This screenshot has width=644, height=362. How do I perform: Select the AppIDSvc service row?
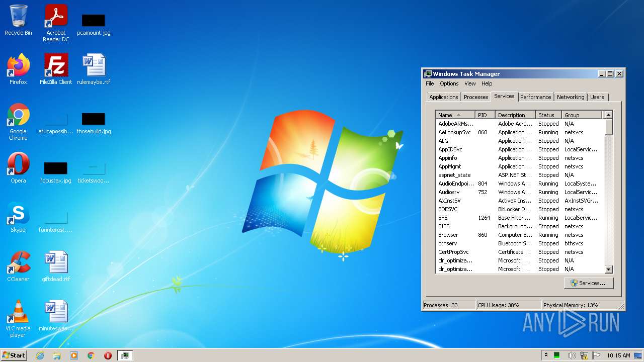point(520,149)
